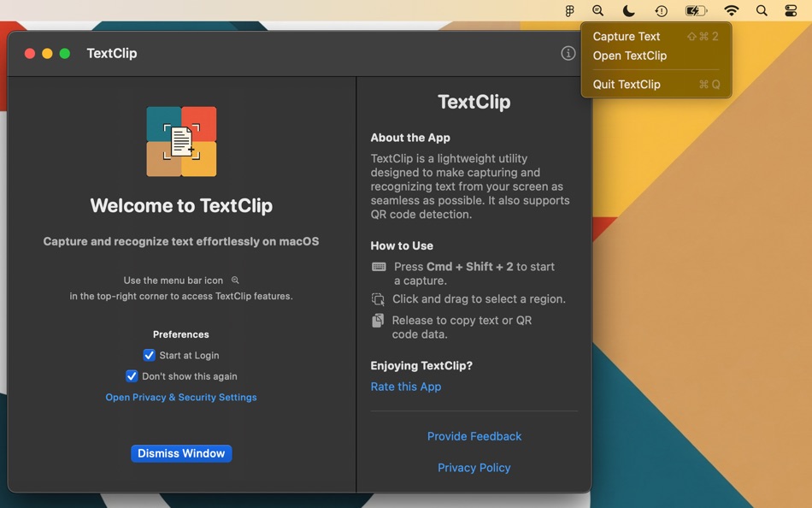Click the green zoom window button
The width and height of the screenshot is (812, 508).
(65, 53)
